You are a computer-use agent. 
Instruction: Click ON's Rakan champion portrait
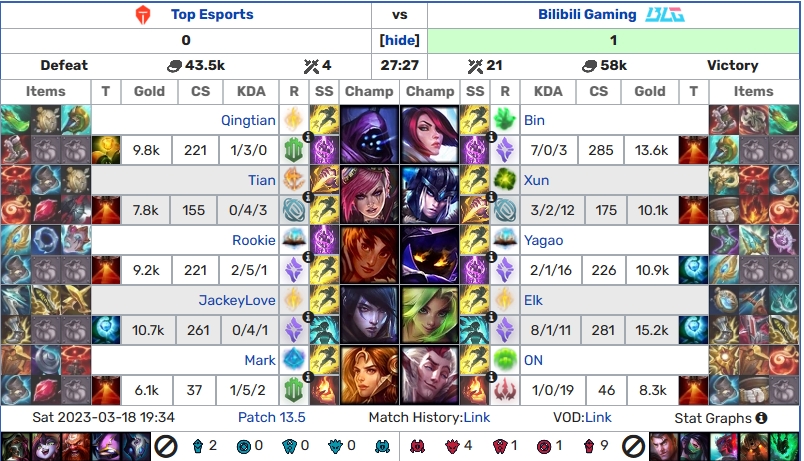point(430,375)
